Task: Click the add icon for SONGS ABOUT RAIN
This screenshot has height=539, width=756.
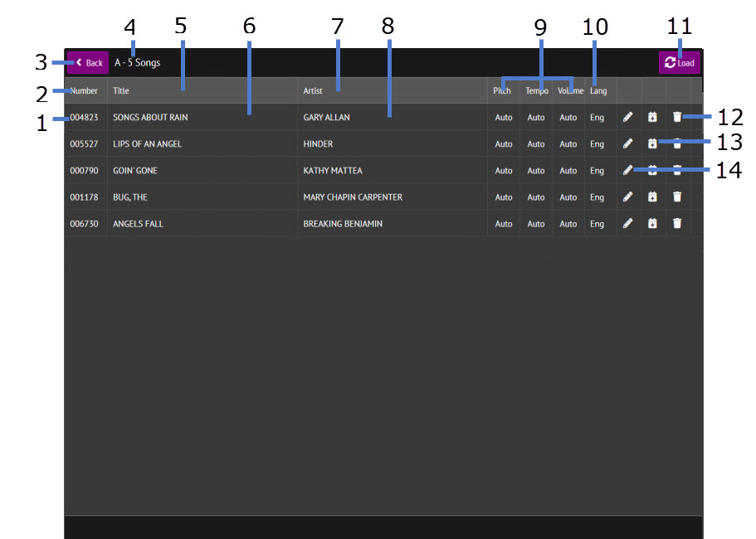Action: pyautogui.click(x=652, y=118)
